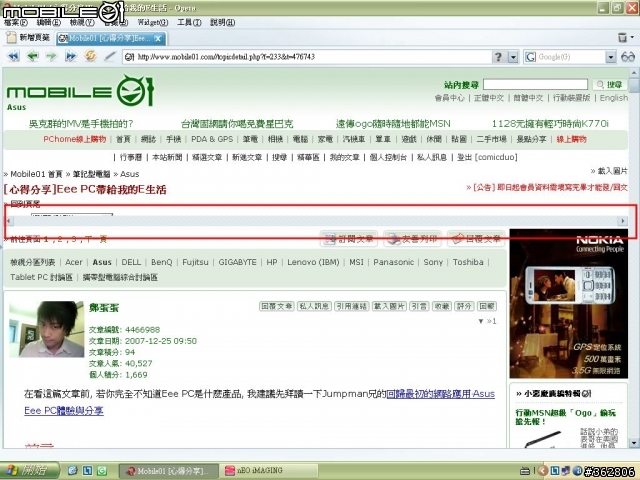Open the Widget(G) menu
This screenshot has height=480, width=640.
pyautogui.click(x=153, y=22)
